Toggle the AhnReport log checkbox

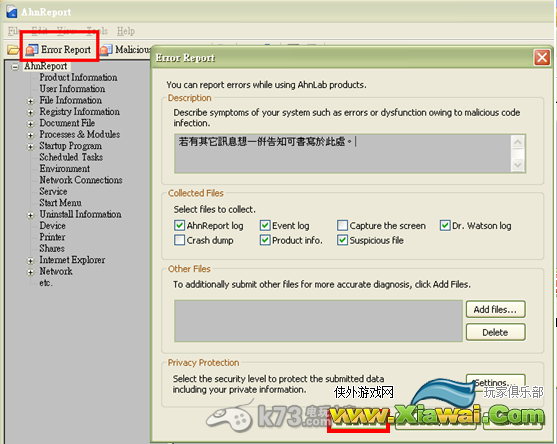179,225
